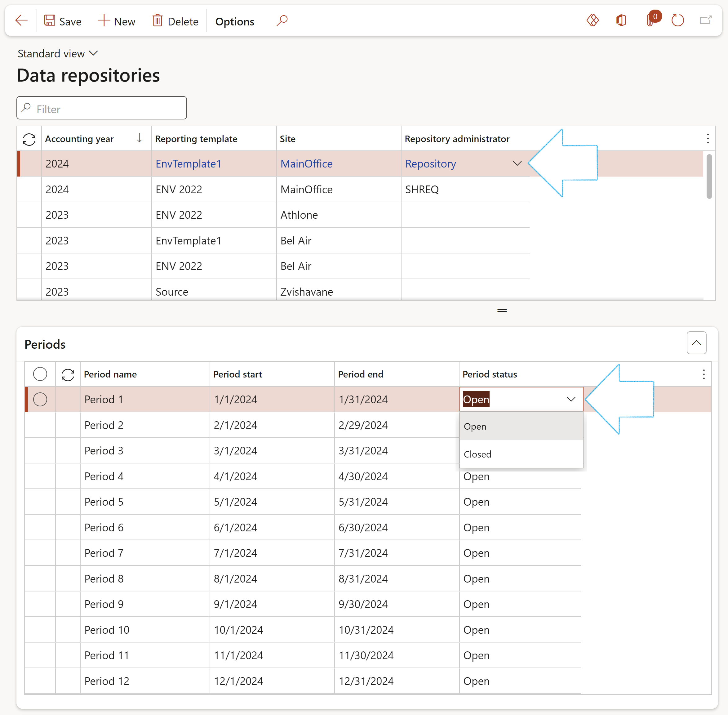Toggle the Period 1 status combo box arrow
The image size is (728, 715).
[571, 399]
